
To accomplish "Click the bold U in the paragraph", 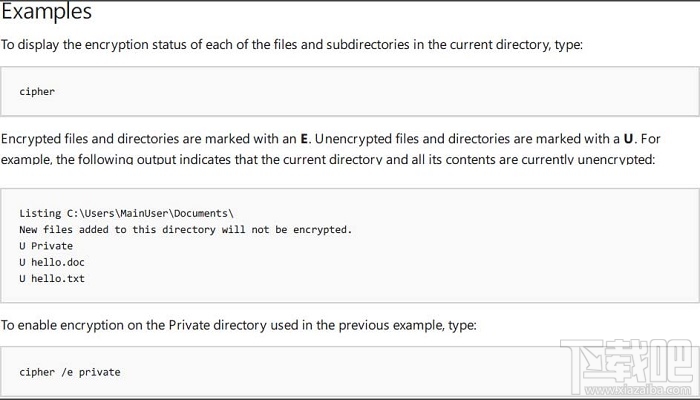I will pyautogui.click(x=628, y=139).
